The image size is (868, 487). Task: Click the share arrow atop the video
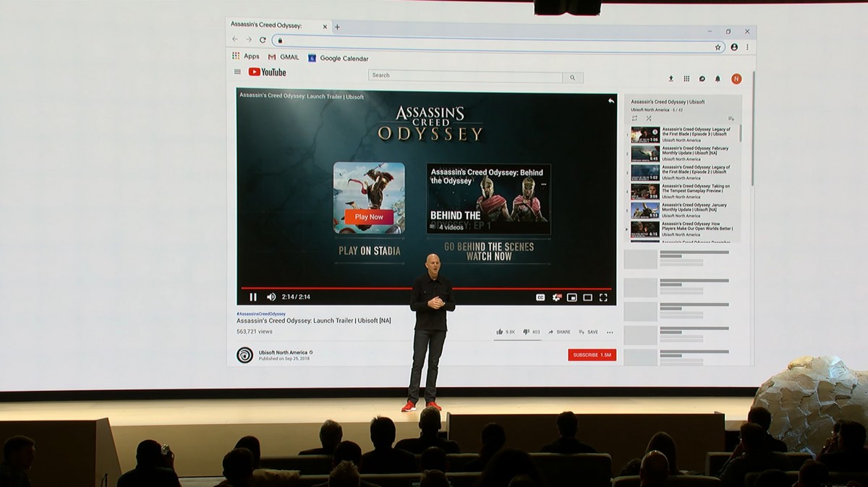(610, 101)
